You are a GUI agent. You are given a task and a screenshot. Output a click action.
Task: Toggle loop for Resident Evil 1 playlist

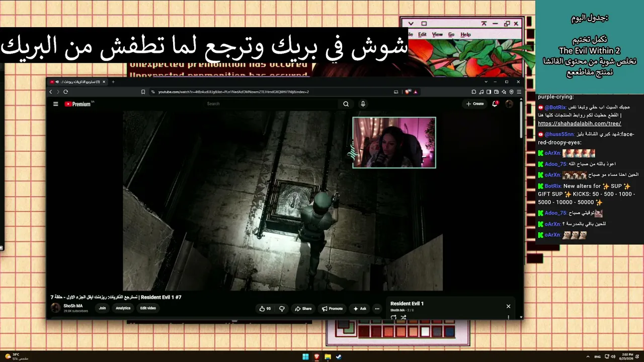point(393,318)
